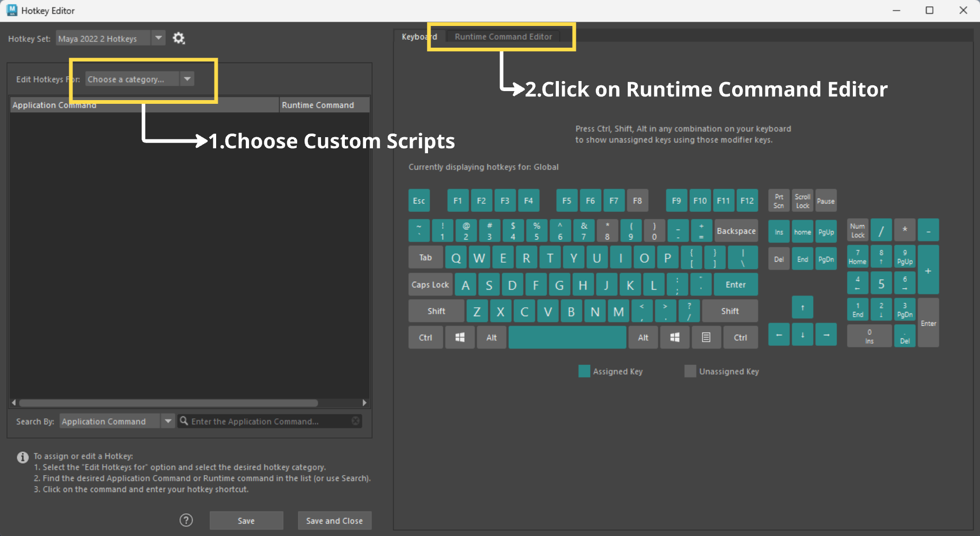Toggle the right Alt modifier key
Image resolution: width=980 pixels, height=536 pixels.
pyautogui.click(x=643, y=337)
